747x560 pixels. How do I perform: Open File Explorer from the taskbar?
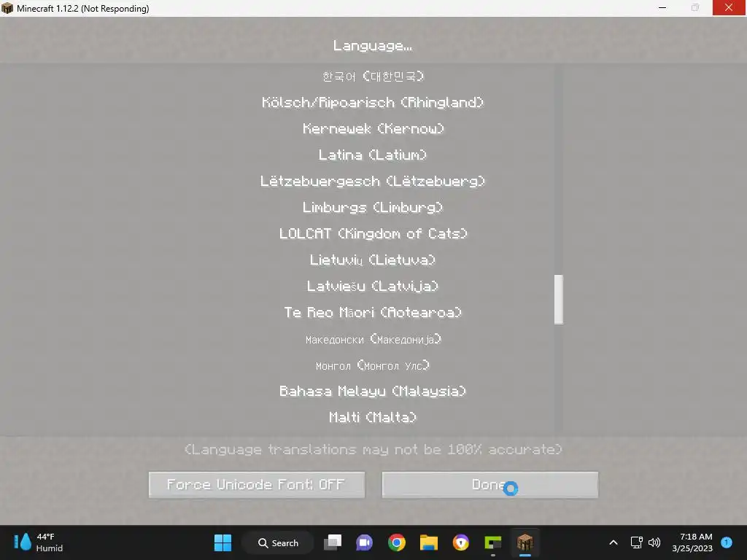[429, 542]
